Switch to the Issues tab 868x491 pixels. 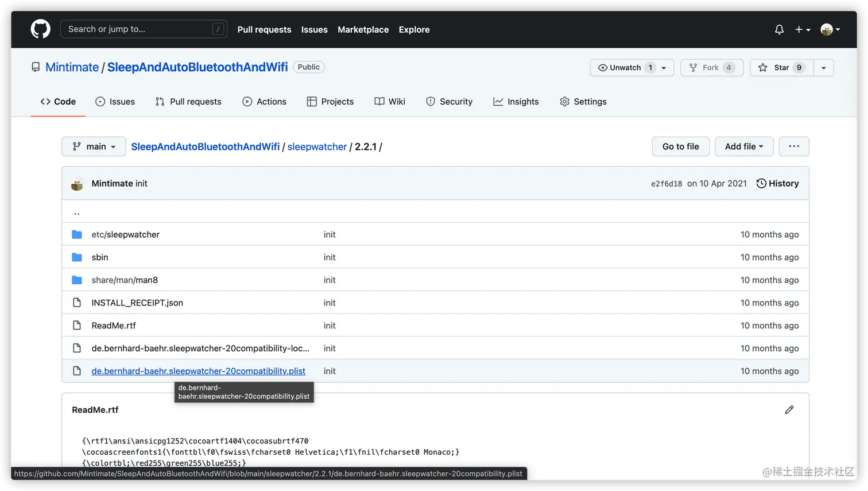(115, 102)
